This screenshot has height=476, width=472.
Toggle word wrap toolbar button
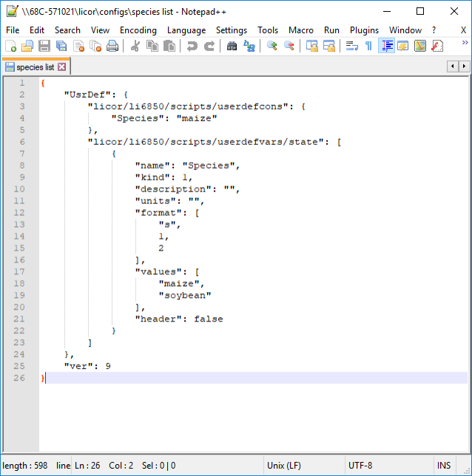pyautogui.click(x=351, y=46)
